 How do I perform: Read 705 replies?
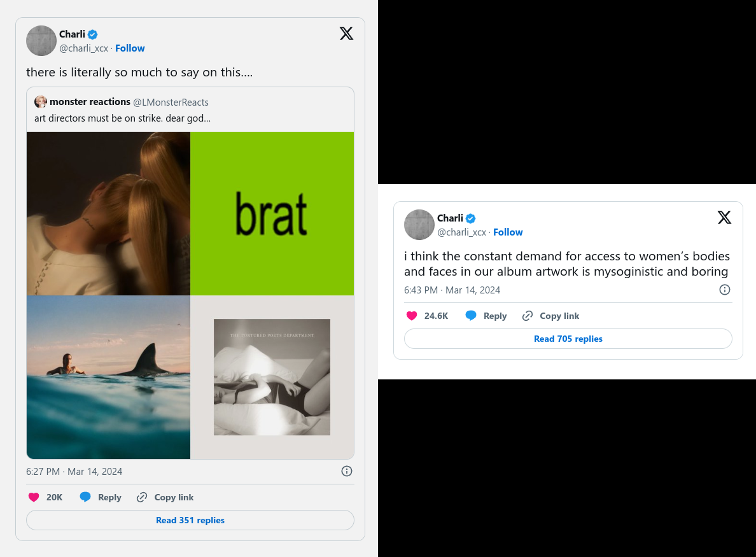(568, 339)
